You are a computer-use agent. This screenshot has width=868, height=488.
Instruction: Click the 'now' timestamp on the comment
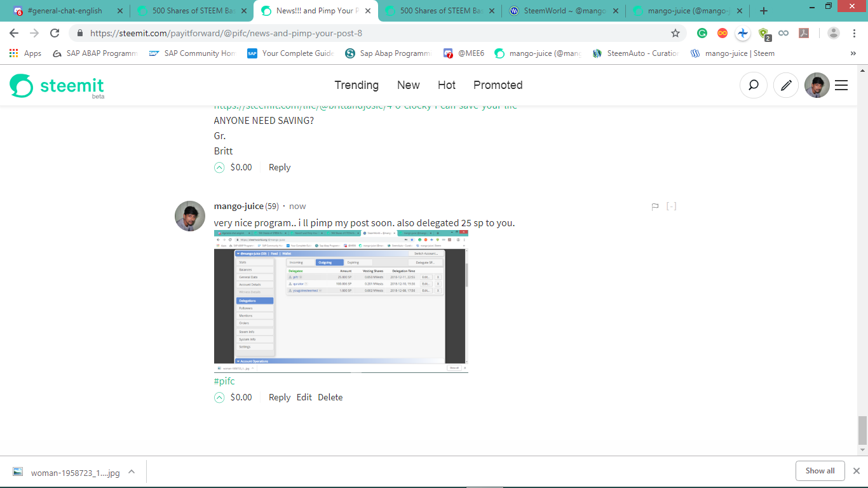(297, 207)
